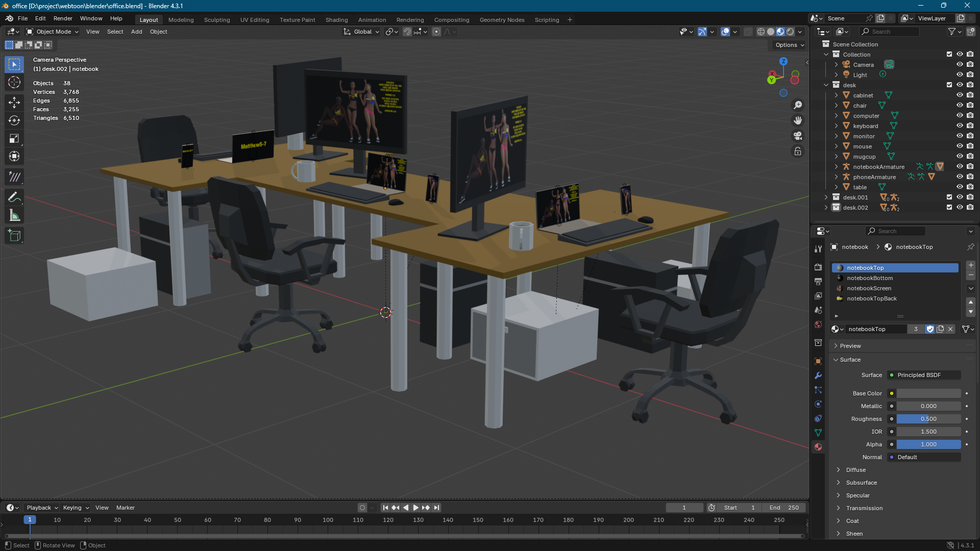Click the Roughness slider

(928, 419)
